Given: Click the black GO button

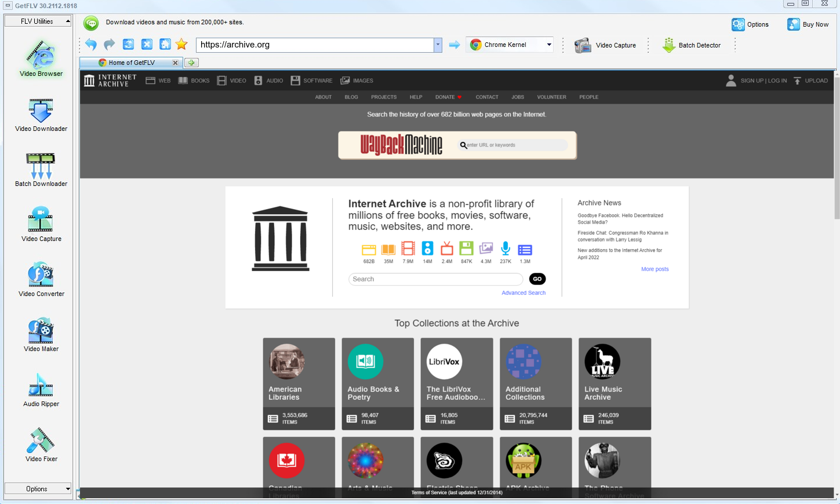Looking at the screenshot, I should 537,279.
